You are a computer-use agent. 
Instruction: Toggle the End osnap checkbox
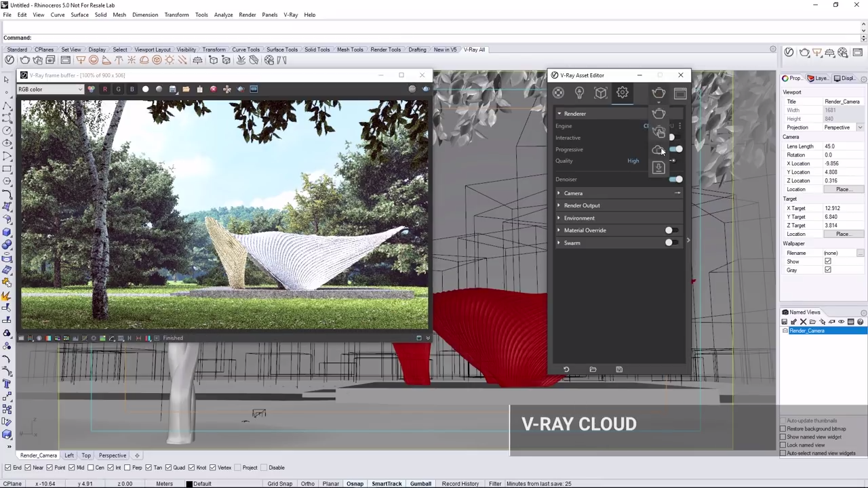coord(8,468)
